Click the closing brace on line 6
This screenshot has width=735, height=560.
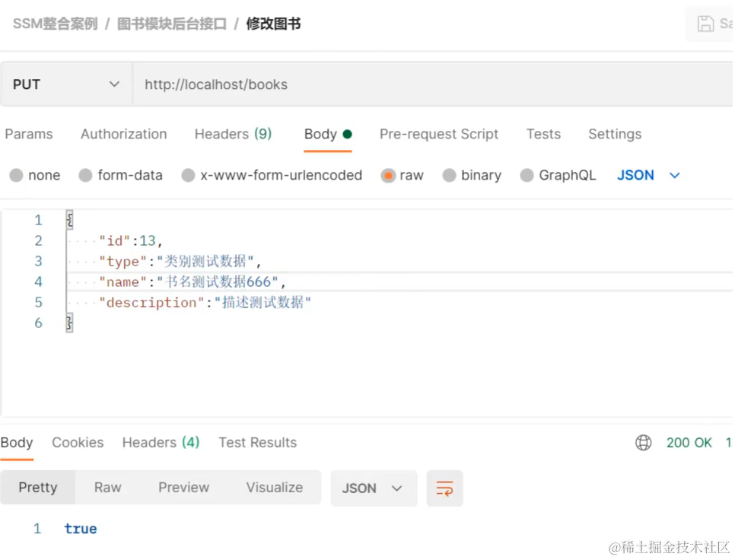[69, 323]
